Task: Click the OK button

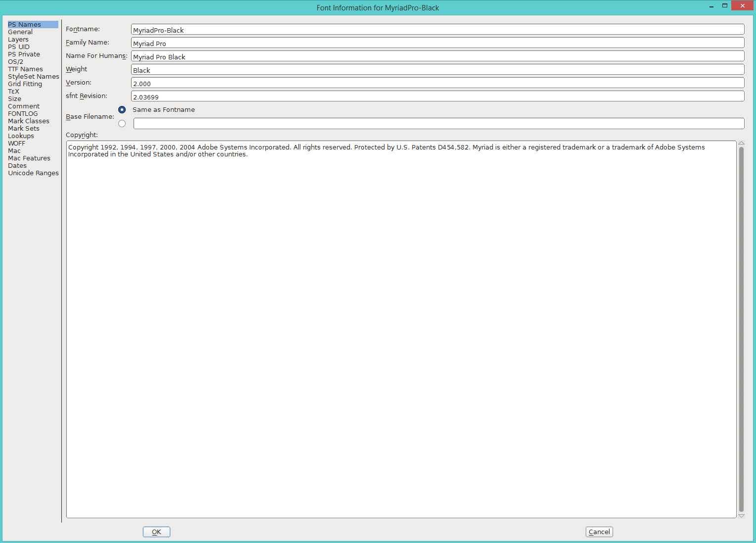Action: pos(156,532)
